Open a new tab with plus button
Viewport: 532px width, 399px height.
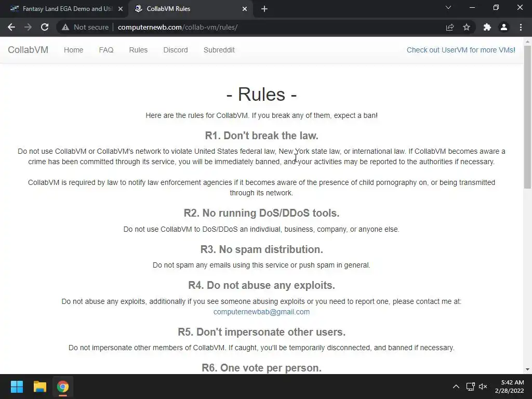pos(264,9)
